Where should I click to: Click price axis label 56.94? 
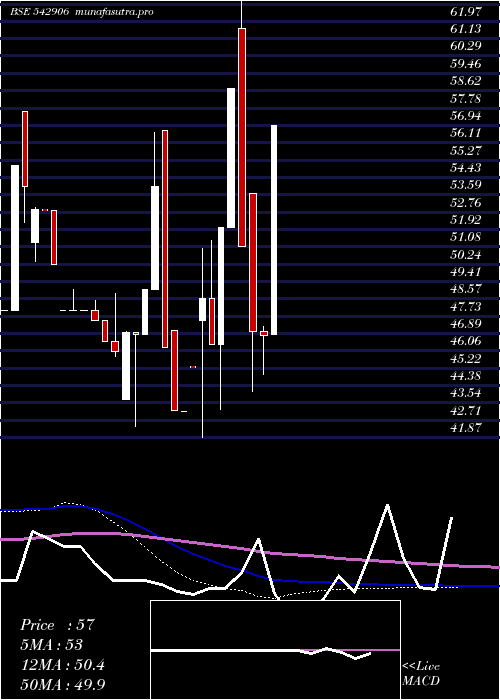pos(466,116)
